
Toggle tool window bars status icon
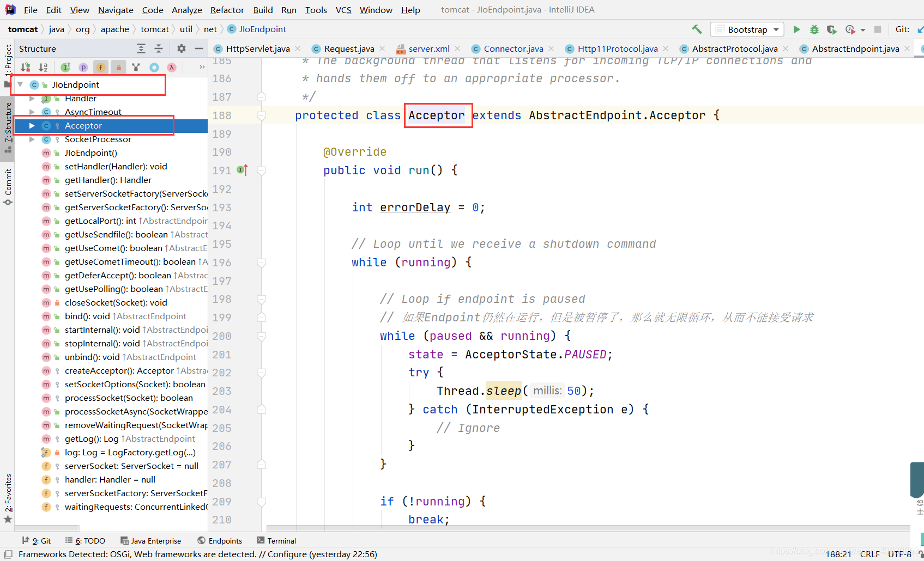[8, 554]
